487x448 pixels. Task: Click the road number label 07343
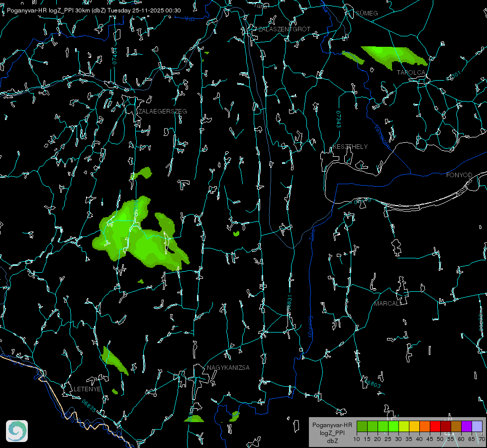(339, 119)
